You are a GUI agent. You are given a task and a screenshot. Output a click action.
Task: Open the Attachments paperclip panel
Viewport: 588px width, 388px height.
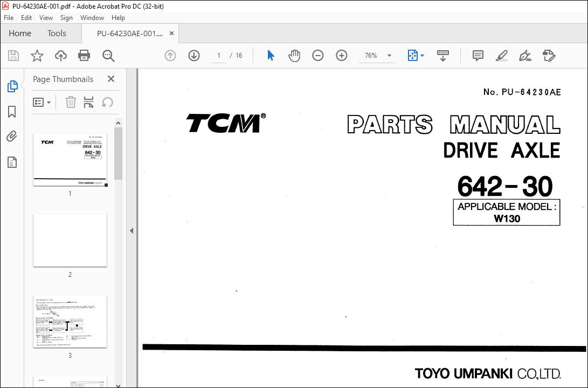point(12,136)
